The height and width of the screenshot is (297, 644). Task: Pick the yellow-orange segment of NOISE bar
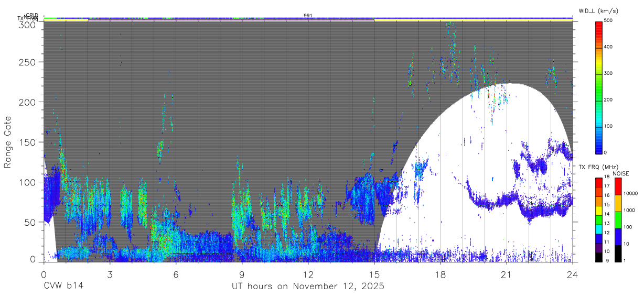point(618,203)
